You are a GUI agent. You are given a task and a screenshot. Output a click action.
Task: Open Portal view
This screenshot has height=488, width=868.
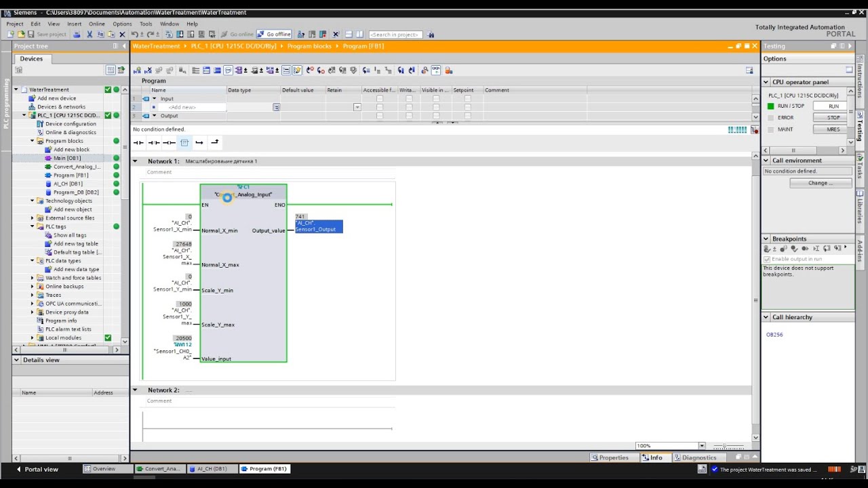coord(37,469)
